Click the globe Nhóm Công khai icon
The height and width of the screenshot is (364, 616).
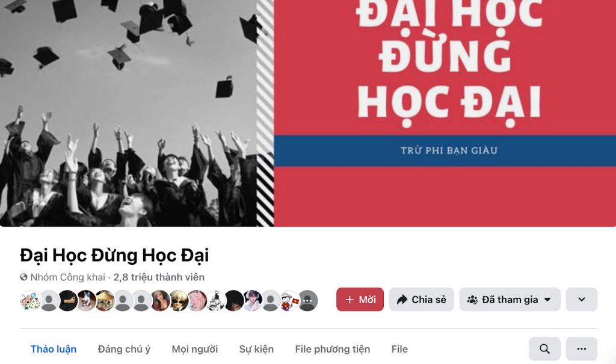[x=23, y=277]
